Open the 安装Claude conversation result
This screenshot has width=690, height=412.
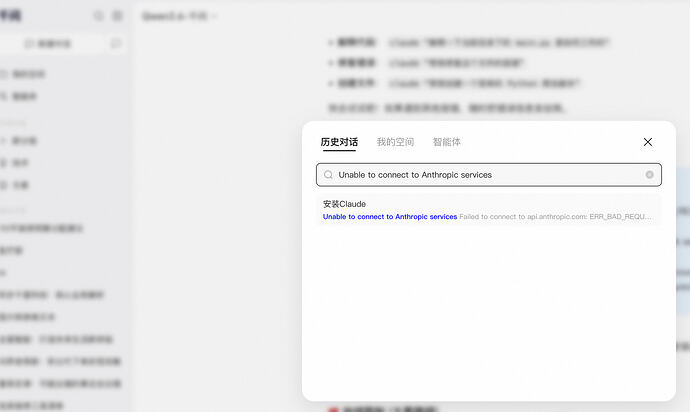488,210
